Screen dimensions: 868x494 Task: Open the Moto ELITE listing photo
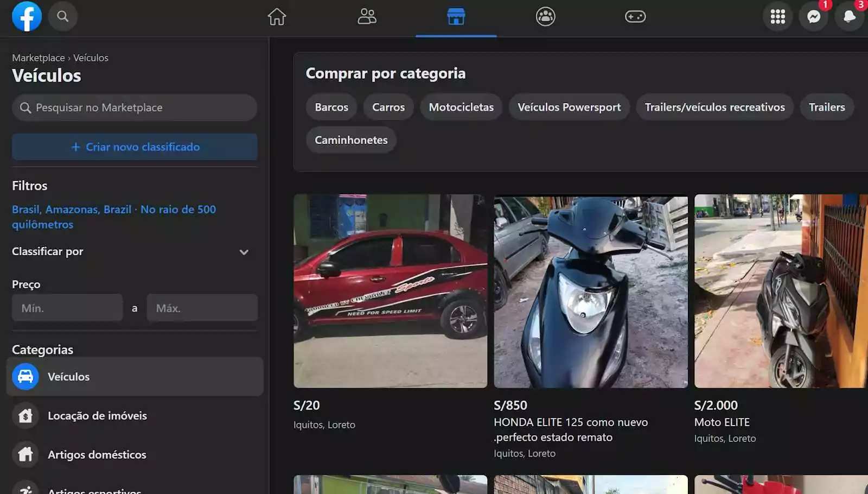click(781, 291)
